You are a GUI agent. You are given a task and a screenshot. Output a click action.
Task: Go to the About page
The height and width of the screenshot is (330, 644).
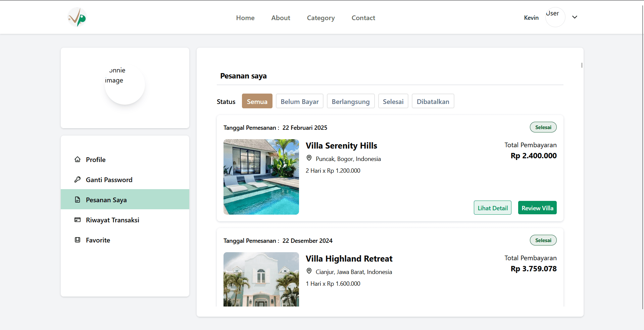click(x=281, y=18)
